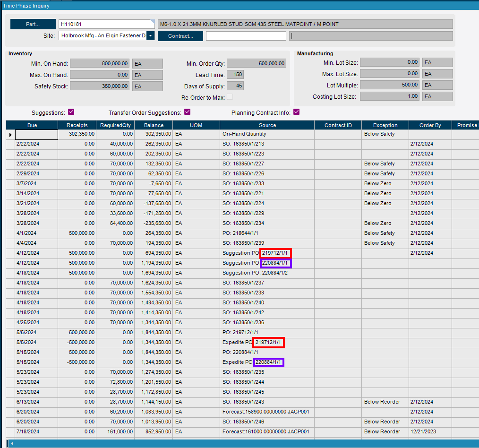Screen dimensions: 479x448
Task: Select the Forecast:158900.00000000 JACP001 source cell
Action: (267, 412)
